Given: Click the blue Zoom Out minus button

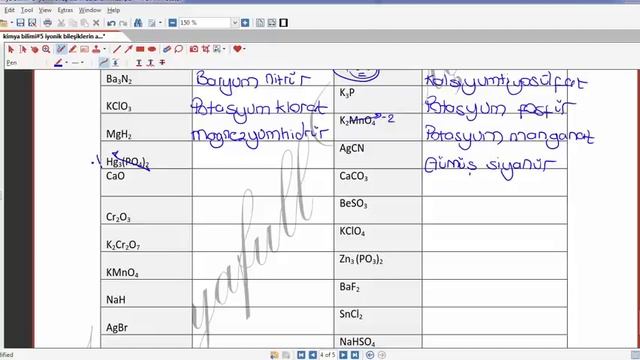Looking at the screenshot, I should pyautogui.click(x=172, y=23).
